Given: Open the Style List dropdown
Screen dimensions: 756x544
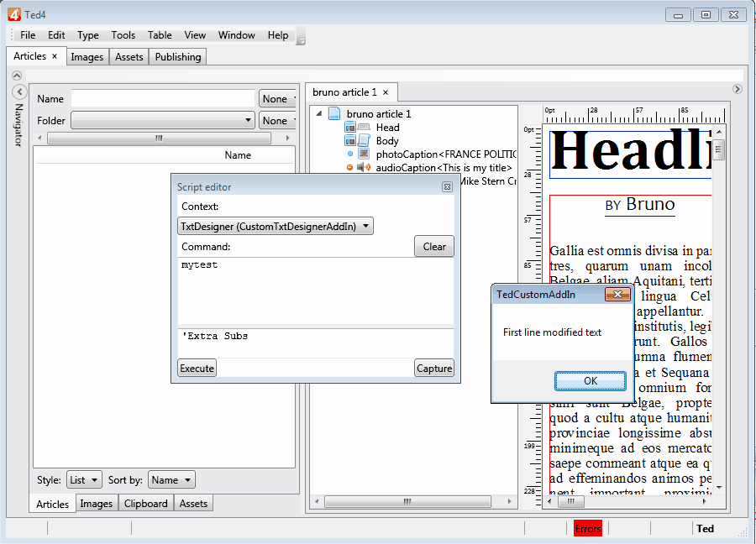Looking at the screenshot, I should pyautogui.click(x=84, y=480).
